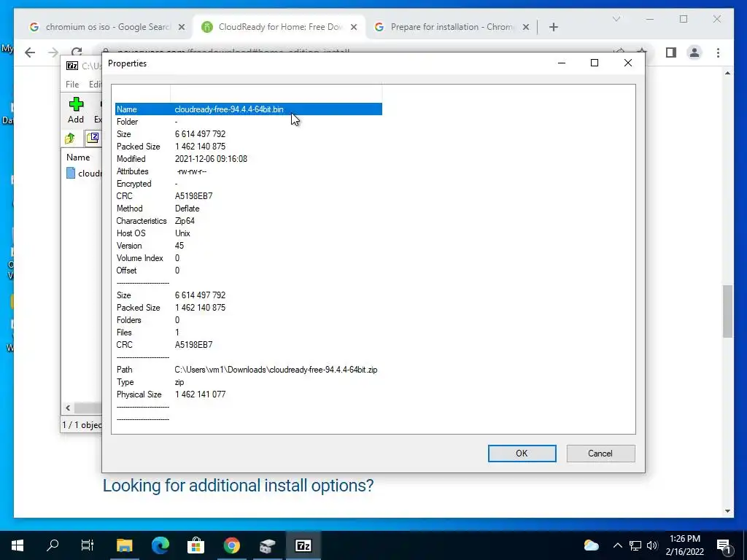
Task: Open Chrome side panel icon
Action: pos(671,52)
